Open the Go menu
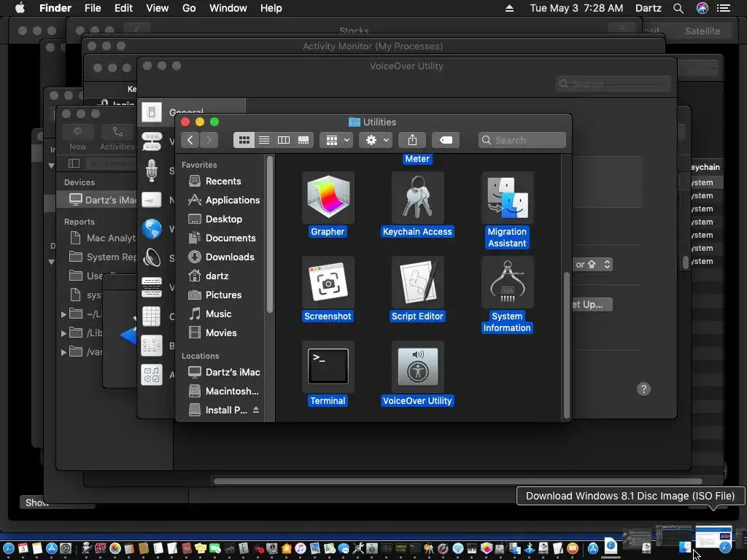Viewport: 747px width, 560px height. [x=189, y=8]
